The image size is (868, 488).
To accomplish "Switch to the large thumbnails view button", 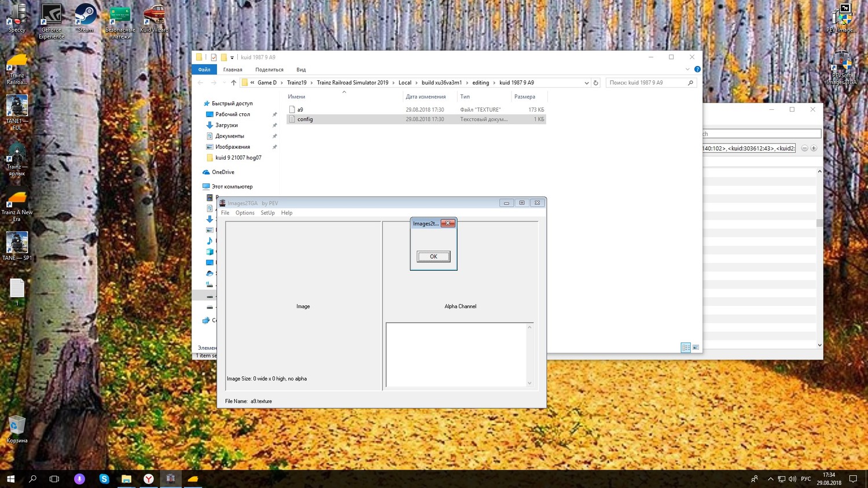I will click(696, 347).
